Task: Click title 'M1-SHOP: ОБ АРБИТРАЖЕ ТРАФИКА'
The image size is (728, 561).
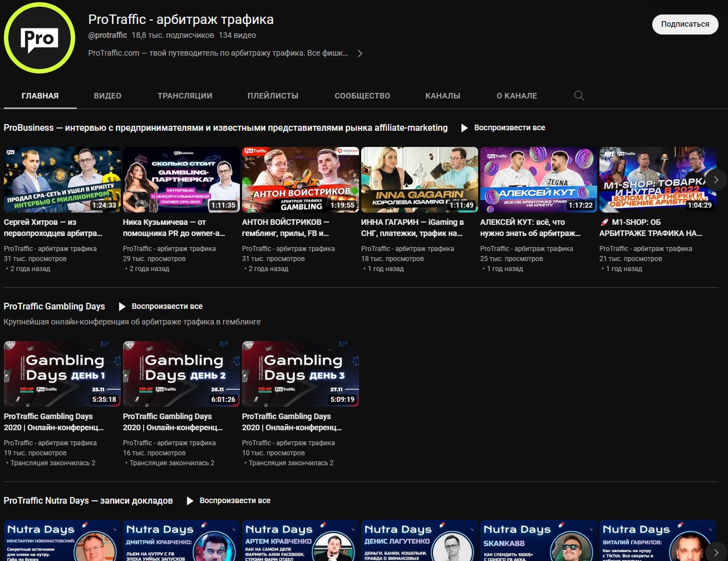Action: pyautogui.click(x=651, y=228)
